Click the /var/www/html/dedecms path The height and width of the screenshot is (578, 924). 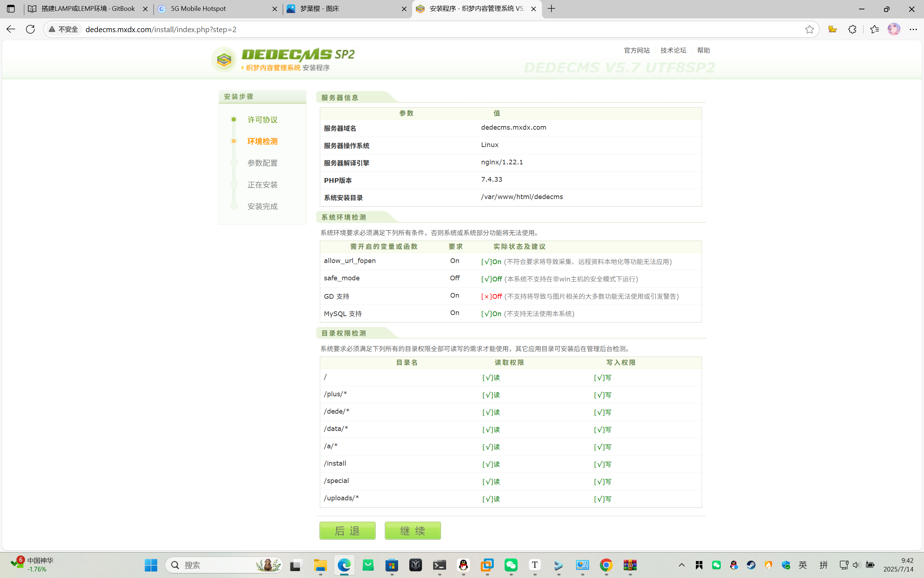coord(522,197)
